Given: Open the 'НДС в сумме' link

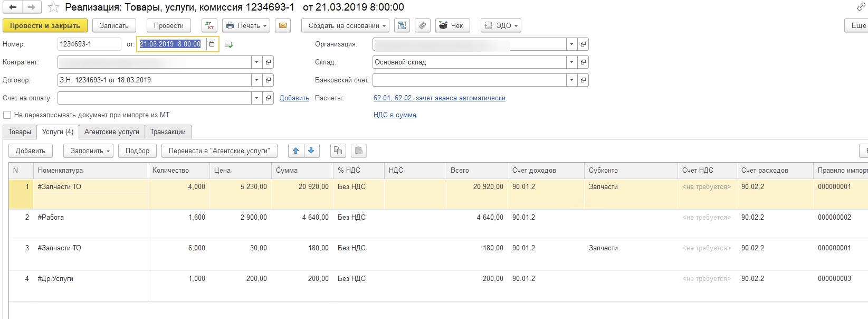Looking at the screenshot, I should pyautogui.click(x=395, y=115).
